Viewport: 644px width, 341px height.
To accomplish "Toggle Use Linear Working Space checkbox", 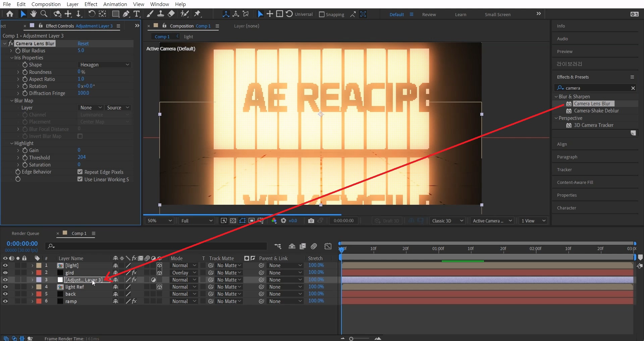I will (x=80, y=179).
